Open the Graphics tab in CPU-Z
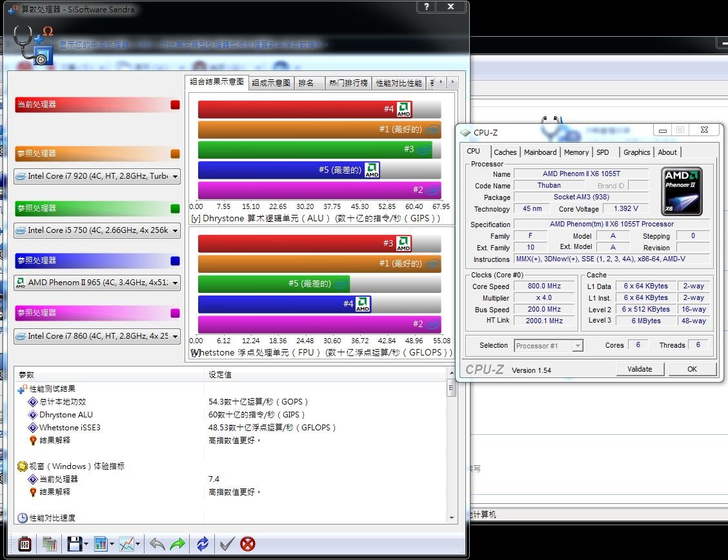728x560 pixels. point(636,152)
